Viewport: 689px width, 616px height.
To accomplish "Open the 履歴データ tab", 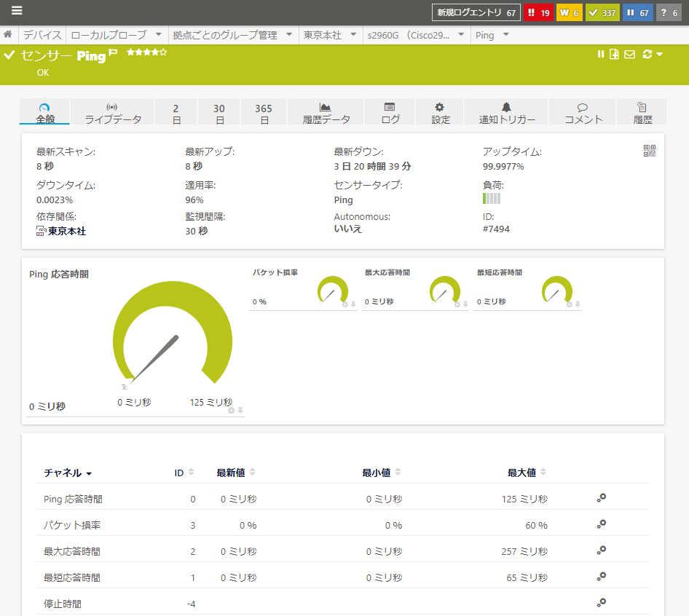I will click(326, 112).
